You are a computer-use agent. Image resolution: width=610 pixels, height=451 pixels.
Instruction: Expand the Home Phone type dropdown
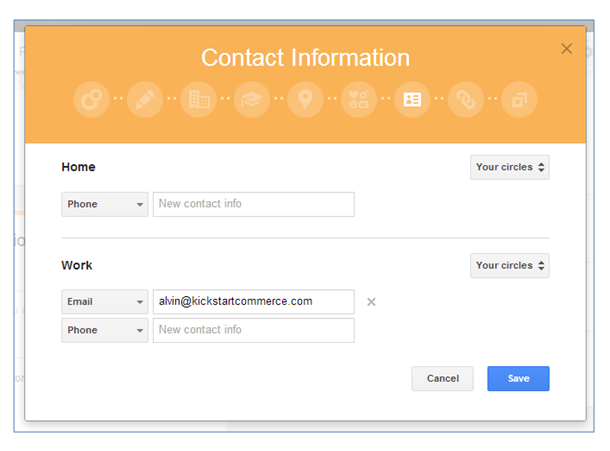click(x=105, y=205)
